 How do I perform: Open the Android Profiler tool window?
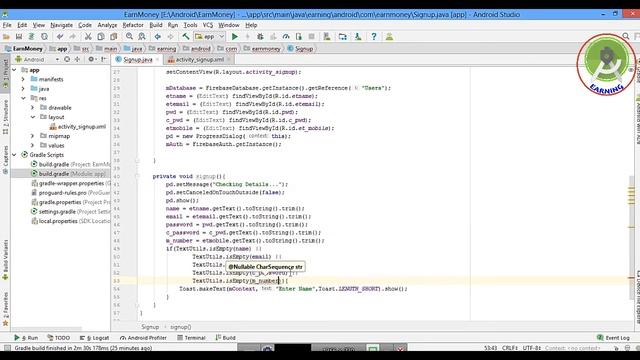pyautogui.click(x=143, y=338)
